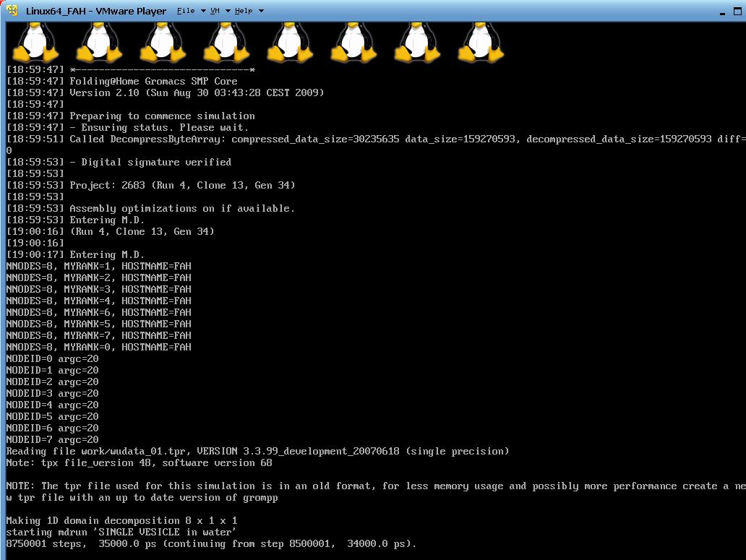Viewport: 746px width, 560px height.
Task: Click 'Digital signature verified' line
Action: (x=119, y=162)
